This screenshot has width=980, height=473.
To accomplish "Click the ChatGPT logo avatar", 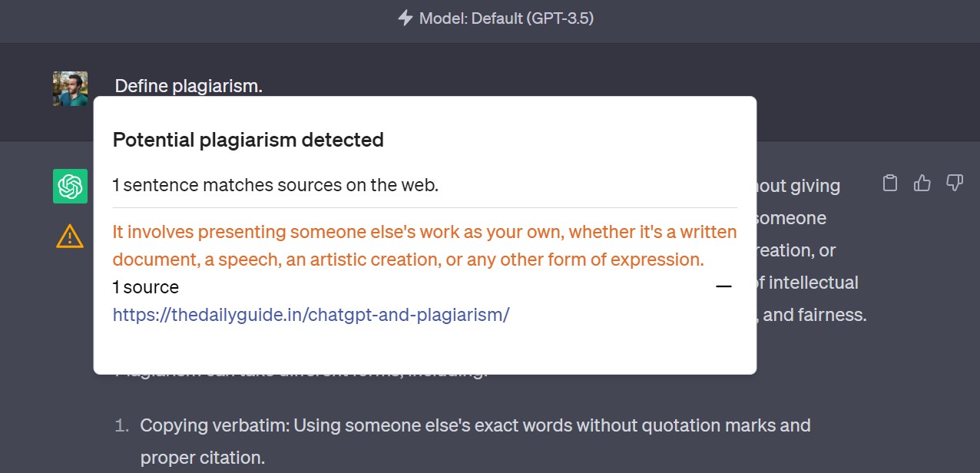I will 70,186.
